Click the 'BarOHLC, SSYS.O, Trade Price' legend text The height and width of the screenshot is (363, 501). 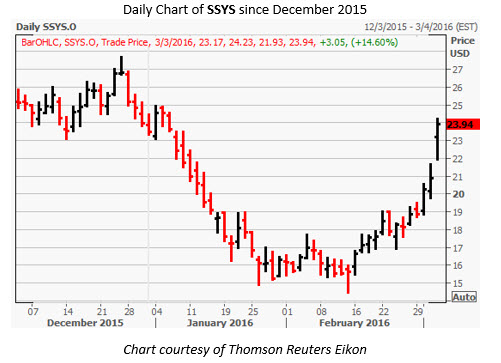85,42
